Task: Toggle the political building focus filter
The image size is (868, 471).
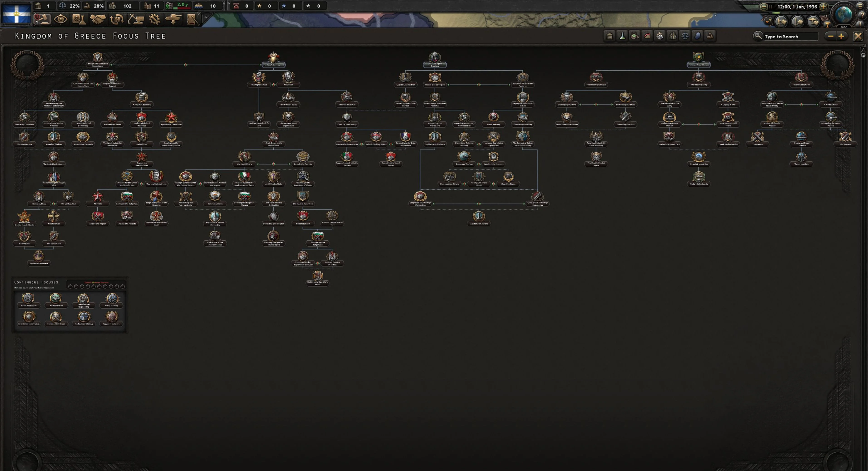Action: pyautogui.click(x=609, y=36)
